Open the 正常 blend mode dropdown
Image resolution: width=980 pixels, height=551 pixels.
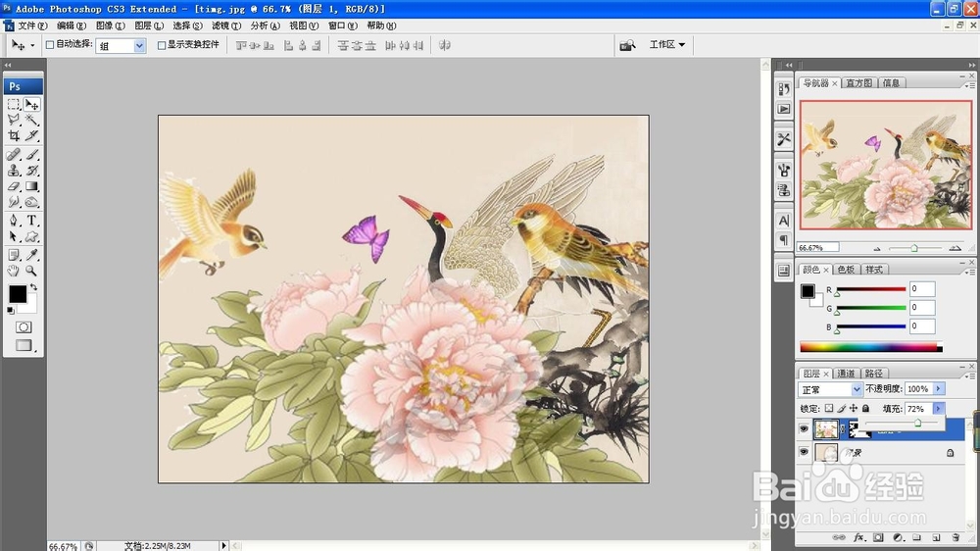[x=857, y=389]
